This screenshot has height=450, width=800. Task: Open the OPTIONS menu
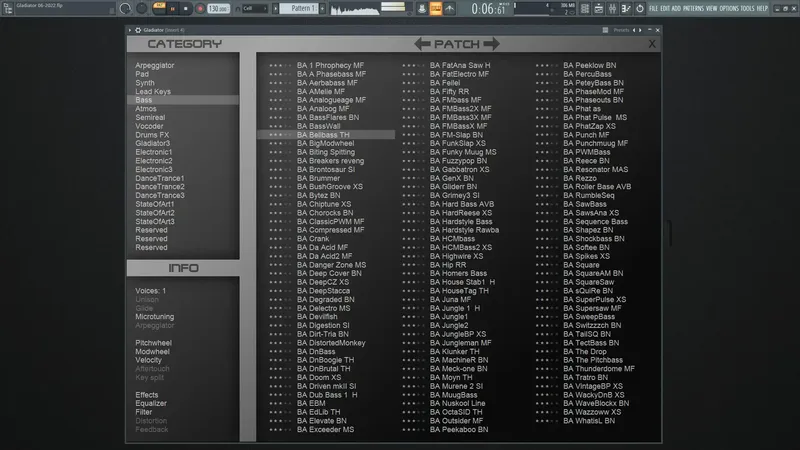[729, 9]
